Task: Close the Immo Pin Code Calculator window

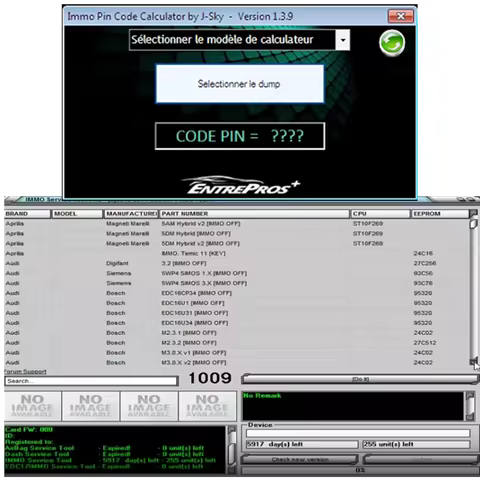Action: [401, 16]
